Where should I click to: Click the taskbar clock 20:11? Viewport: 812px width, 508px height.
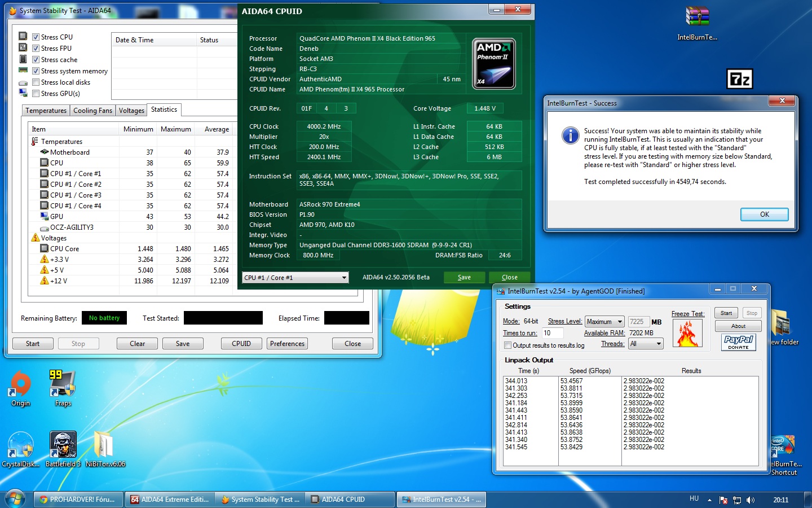pos(780,500)
